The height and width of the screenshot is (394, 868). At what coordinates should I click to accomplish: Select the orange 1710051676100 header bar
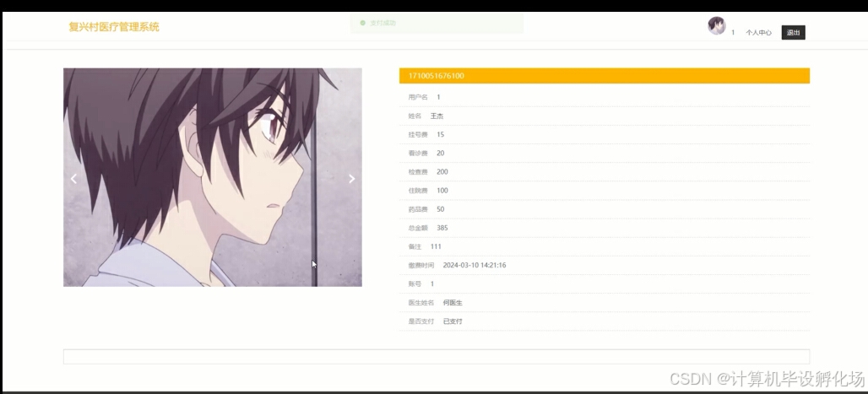pyautogui.click(x=604, y=76)
